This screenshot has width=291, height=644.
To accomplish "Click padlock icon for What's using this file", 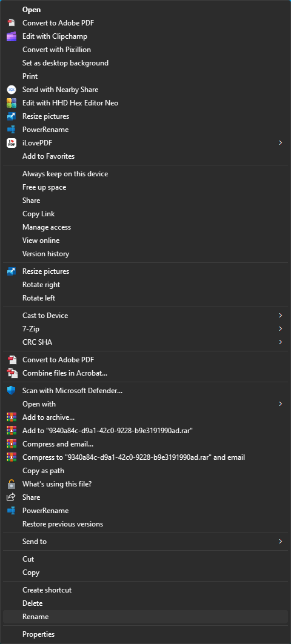I will coord(12,484).
